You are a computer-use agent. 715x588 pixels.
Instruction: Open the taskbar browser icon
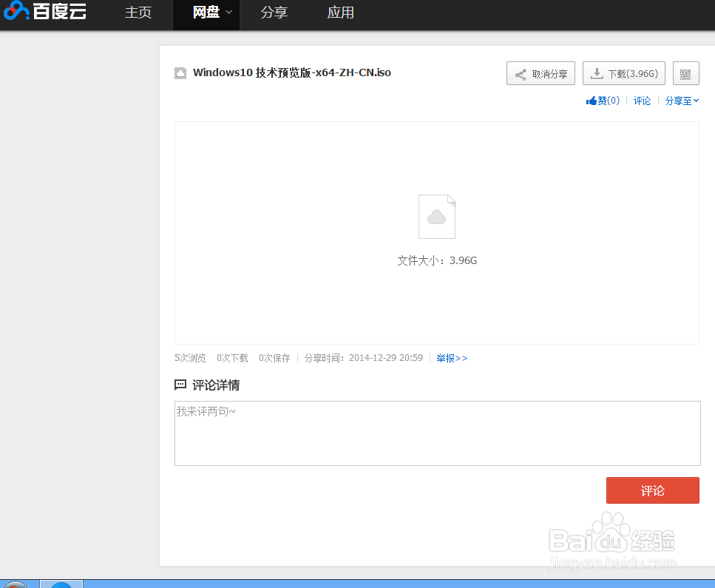(61, 584)
